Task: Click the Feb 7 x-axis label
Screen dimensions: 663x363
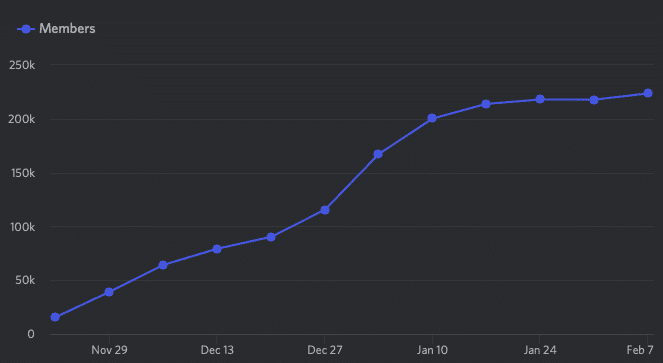Action: pos(640,350)
